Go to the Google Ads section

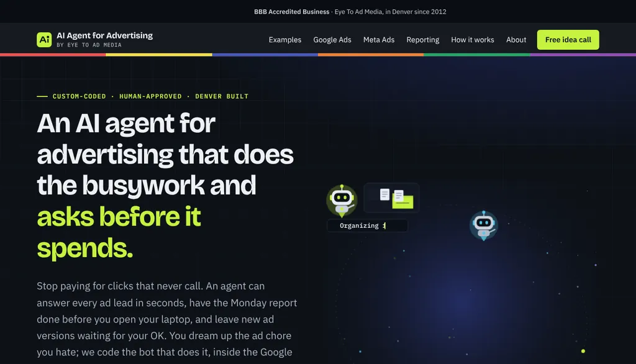(332, 40)
